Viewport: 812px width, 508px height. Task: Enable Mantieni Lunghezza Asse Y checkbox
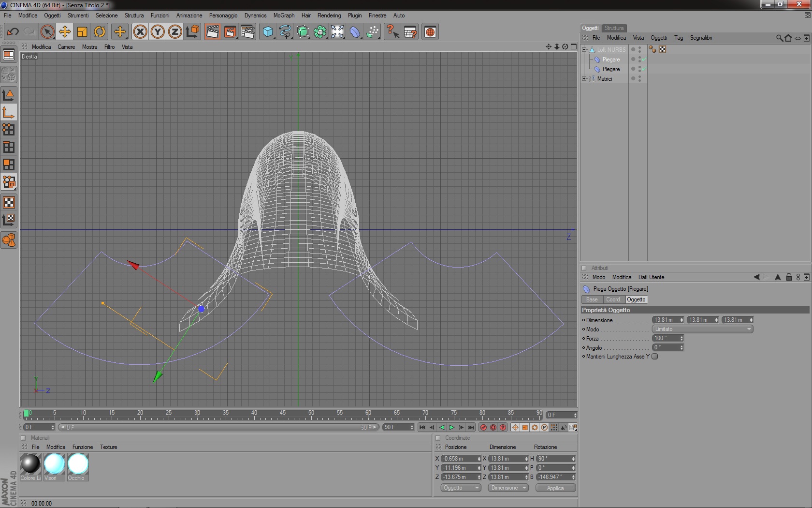tap(655, 357)
